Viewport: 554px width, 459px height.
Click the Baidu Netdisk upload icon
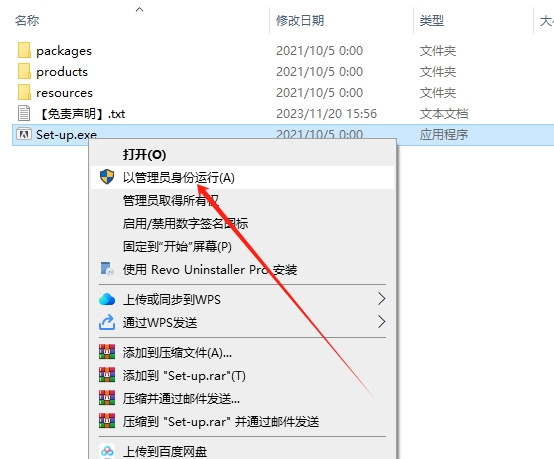(107, 451)
